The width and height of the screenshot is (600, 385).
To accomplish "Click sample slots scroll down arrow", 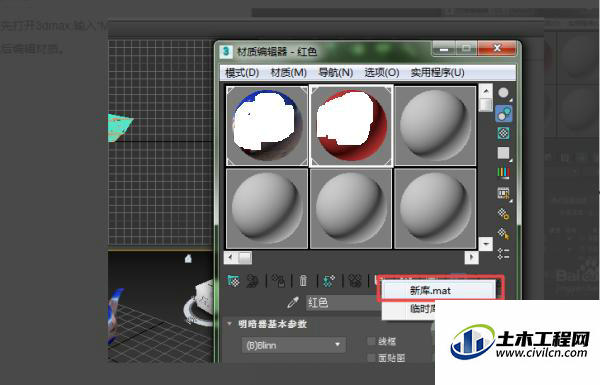I will (486, 244).
